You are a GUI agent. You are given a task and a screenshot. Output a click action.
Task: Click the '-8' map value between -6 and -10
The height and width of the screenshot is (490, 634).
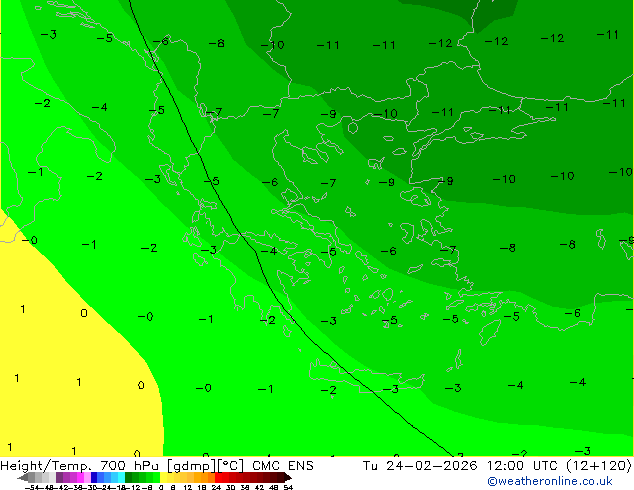[217, 43]
